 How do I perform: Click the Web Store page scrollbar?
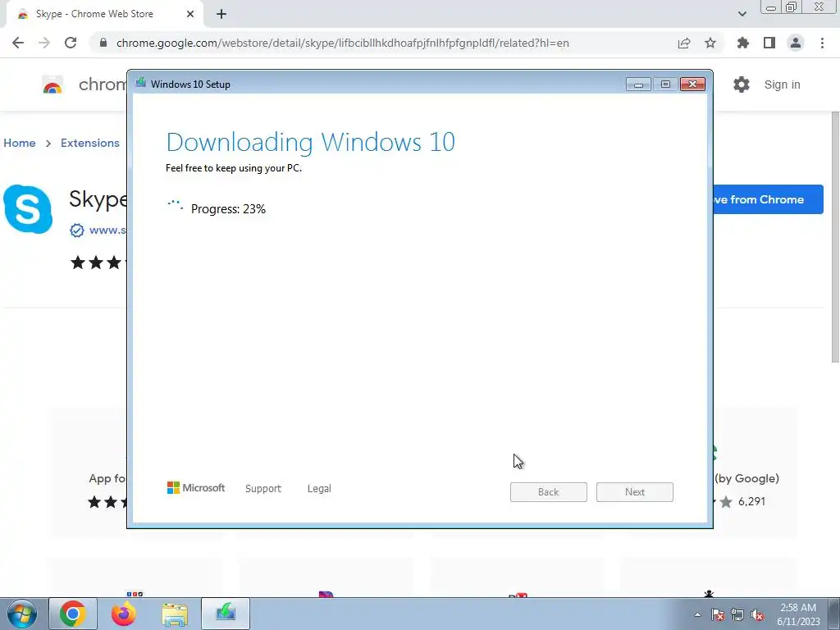835,235
